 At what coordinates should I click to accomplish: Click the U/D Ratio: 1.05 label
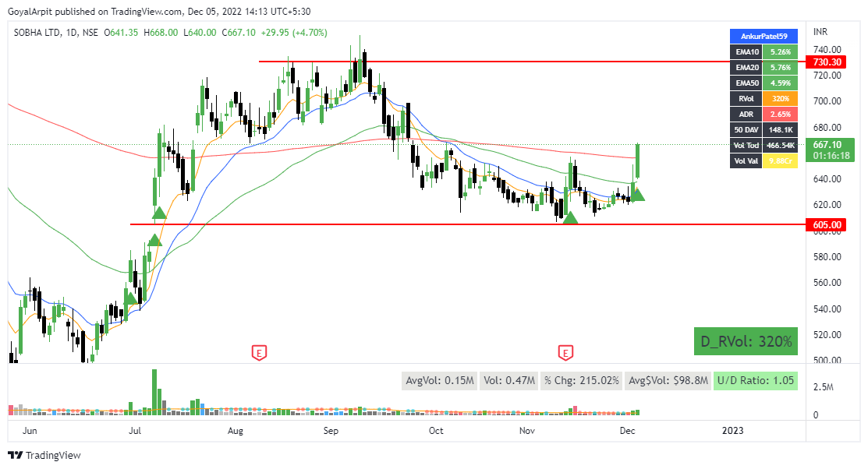(756, 380)
